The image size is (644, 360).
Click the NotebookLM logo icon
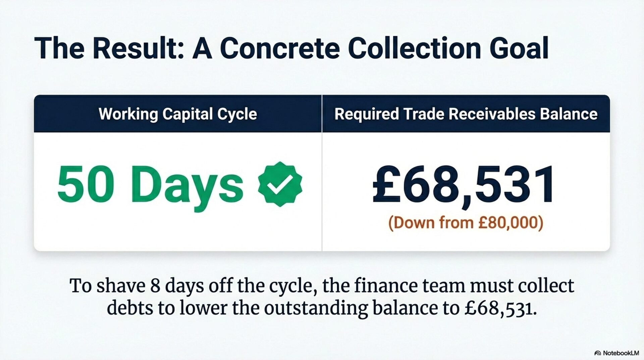tap(597, 353)
